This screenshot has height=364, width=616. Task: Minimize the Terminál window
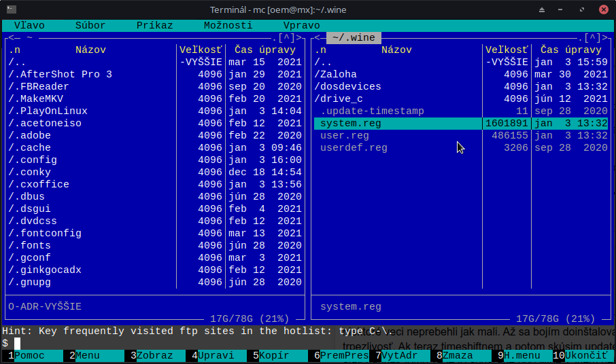pyautogui.click(x=560, y=10)
